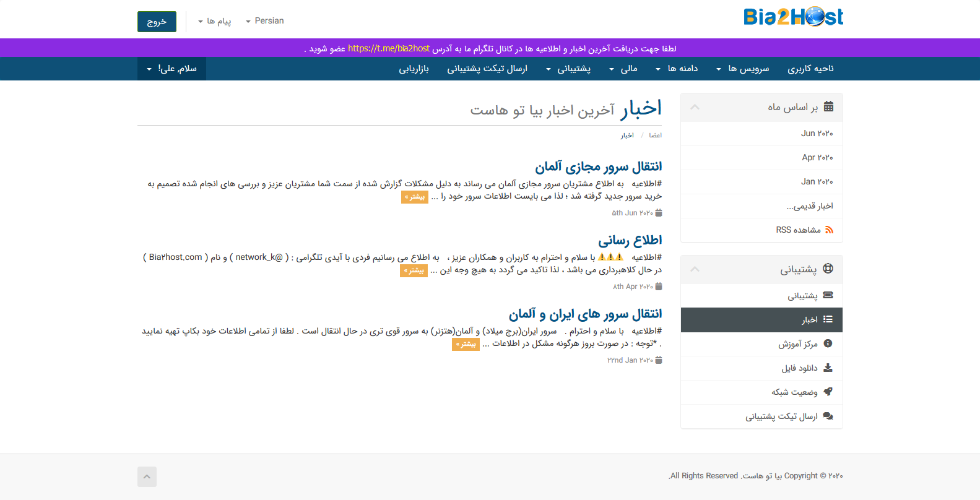Image resolution: width=980 pixels, height=500 pixels.
Task: Open the Persian language dropdown
Action: click(264, 21)
